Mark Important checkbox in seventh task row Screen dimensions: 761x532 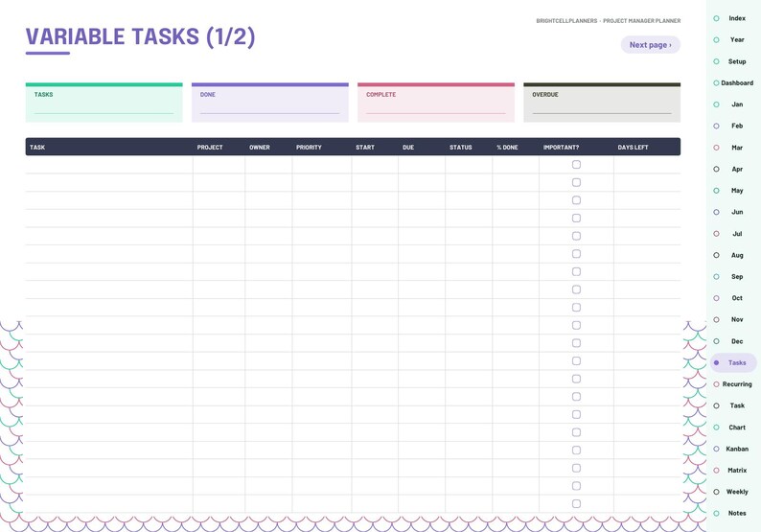click(576, 272)
